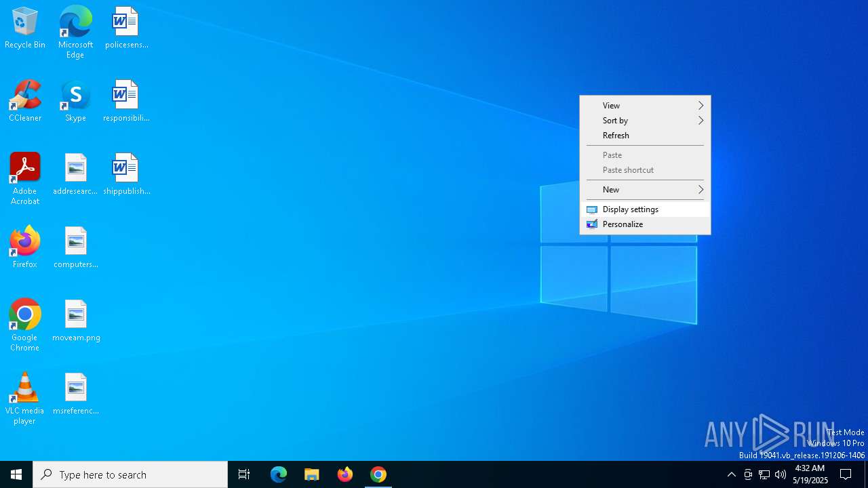Expand the View submenu in context menu
Image resolution: width=868 pixels, height=488 pixels.
point(645,106)
